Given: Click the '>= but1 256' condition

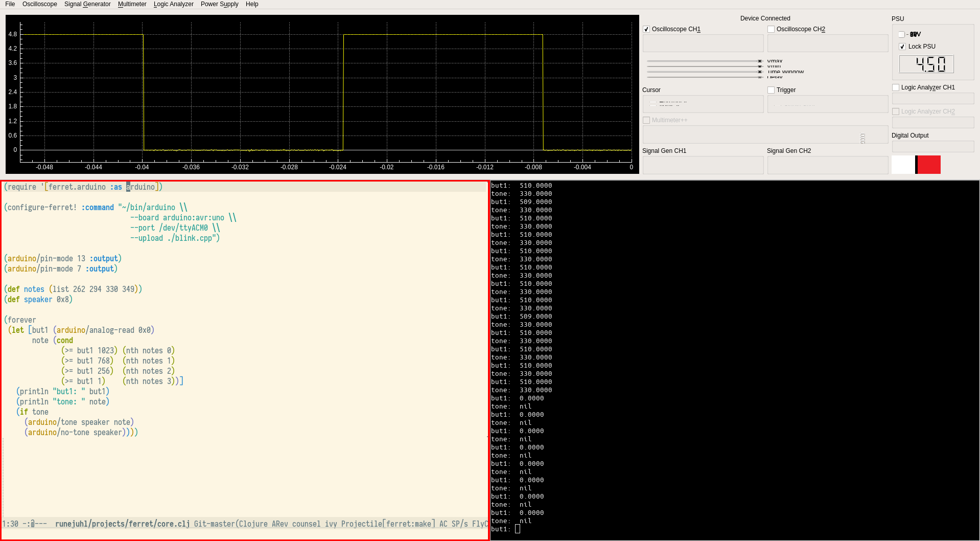Looking at the screenshot, I should click(87, 371).
